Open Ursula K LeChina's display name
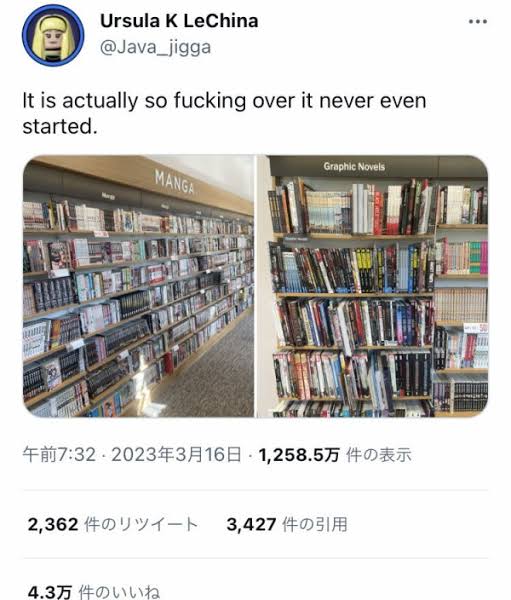Image resolution: width=511 pixels, height=600 pixels. coord(179,21)
